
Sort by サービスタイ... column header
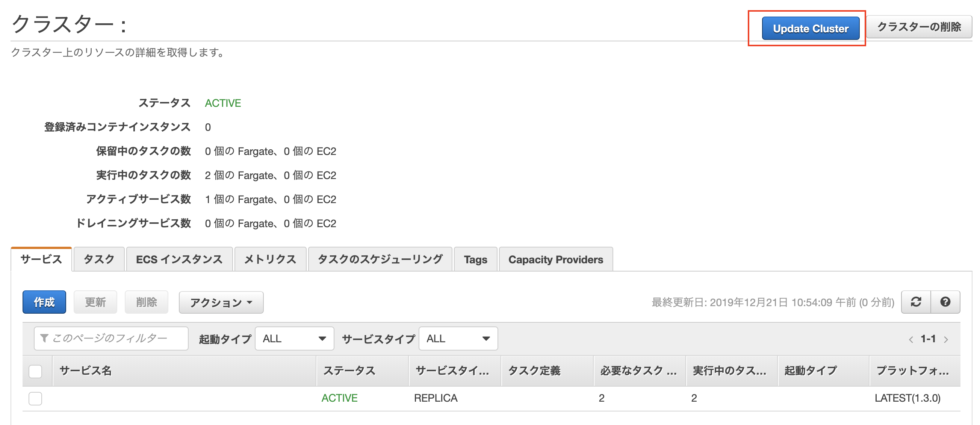click(455, 371)
